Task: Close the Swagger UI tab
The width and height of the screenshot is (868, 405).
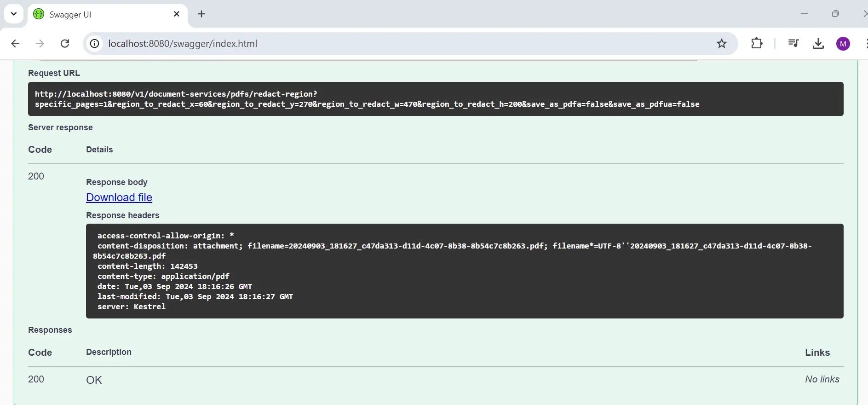Action: coord(177,14)
